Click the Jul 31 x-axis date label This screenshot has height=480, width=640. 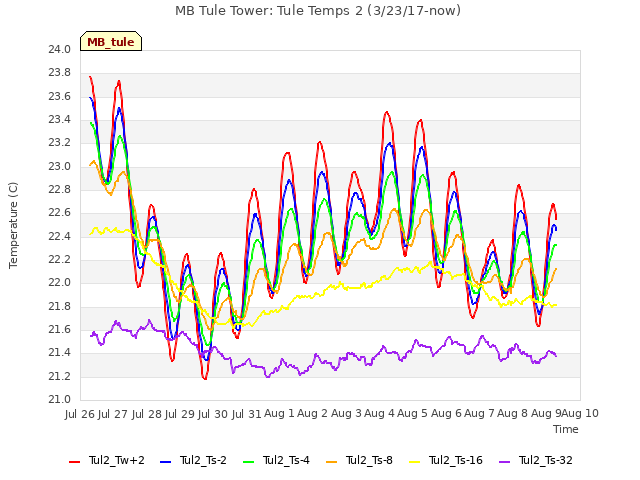click(x=246, y=414)
